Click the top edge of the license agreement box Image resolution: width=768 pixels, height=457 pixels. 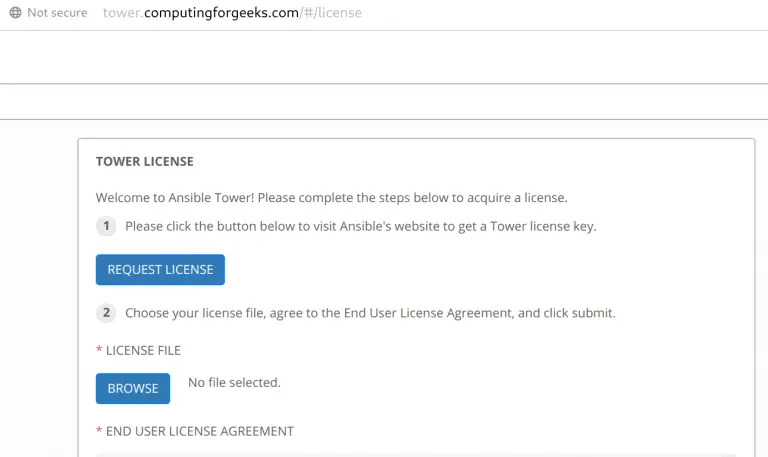click(416, 454)
